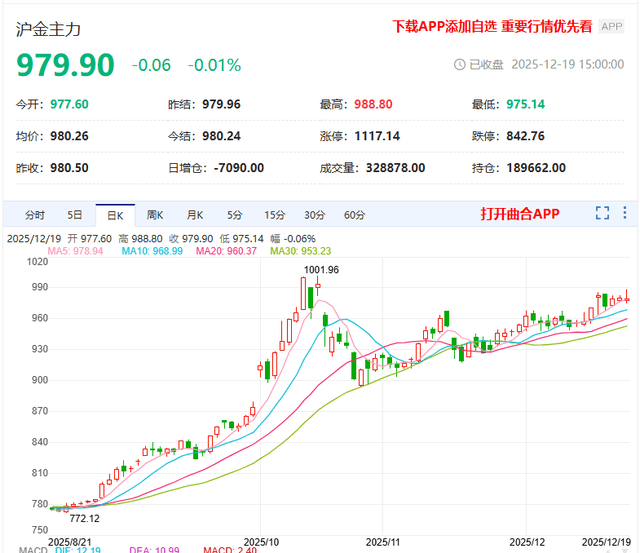
Task: Click the 昨收 value 980.50
Action: click(x=69, y=168)
